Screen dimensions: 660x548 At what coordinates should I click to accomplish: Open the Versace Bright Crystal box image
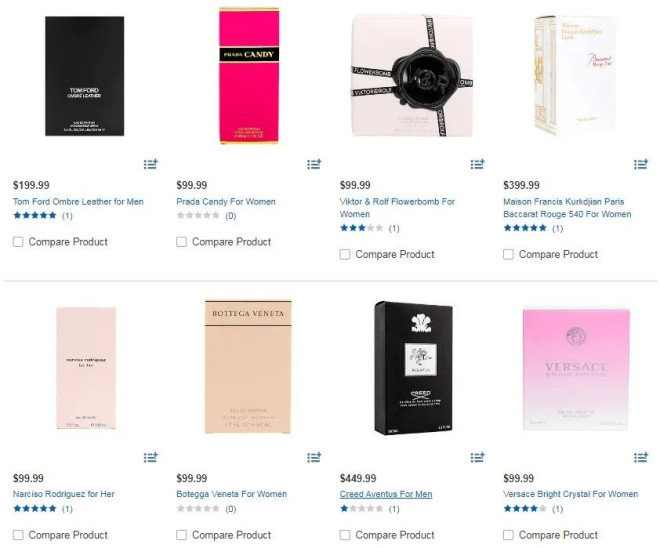tap(576, 370)
